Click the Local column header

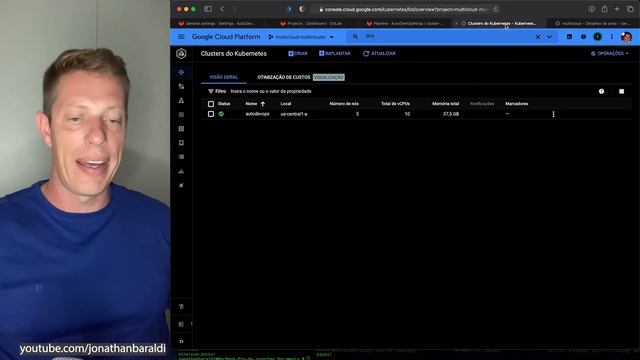(286, 104)
